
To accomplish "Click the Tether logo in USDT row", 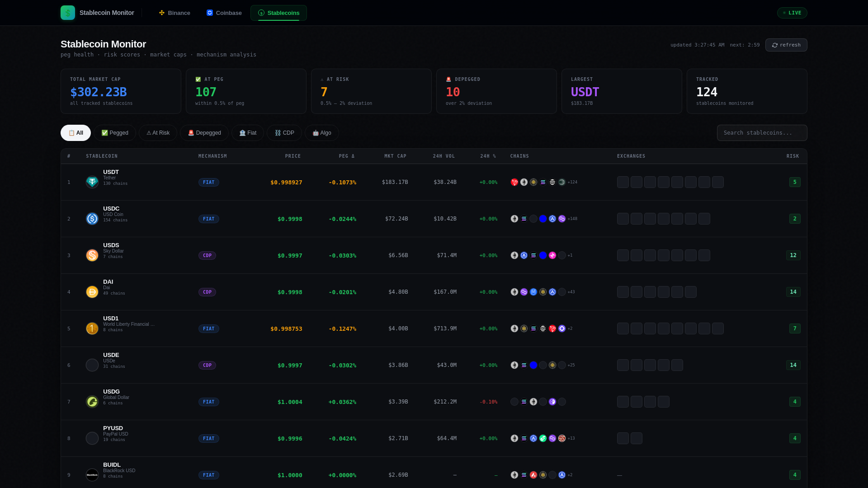I will 92,182.
